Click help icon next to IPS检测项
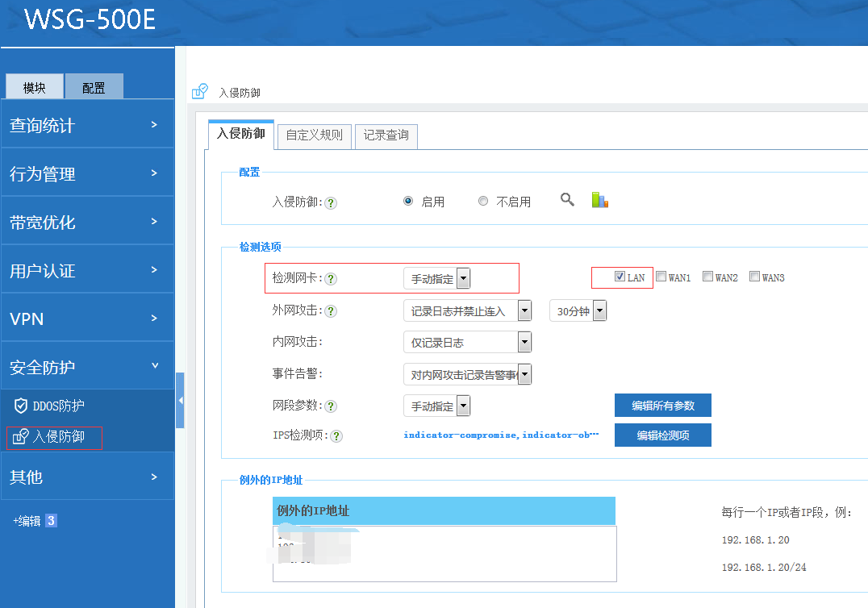 336,436
